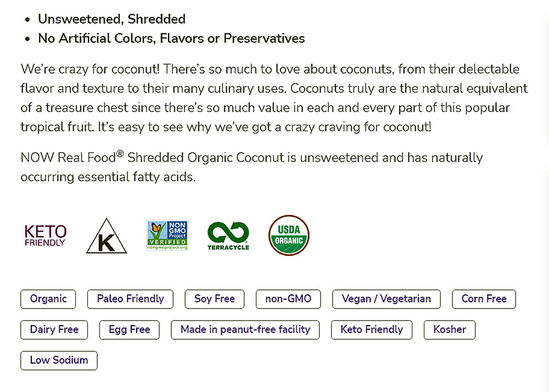Click the NOW Real Food description paragraph

click(x=251, y=167)
